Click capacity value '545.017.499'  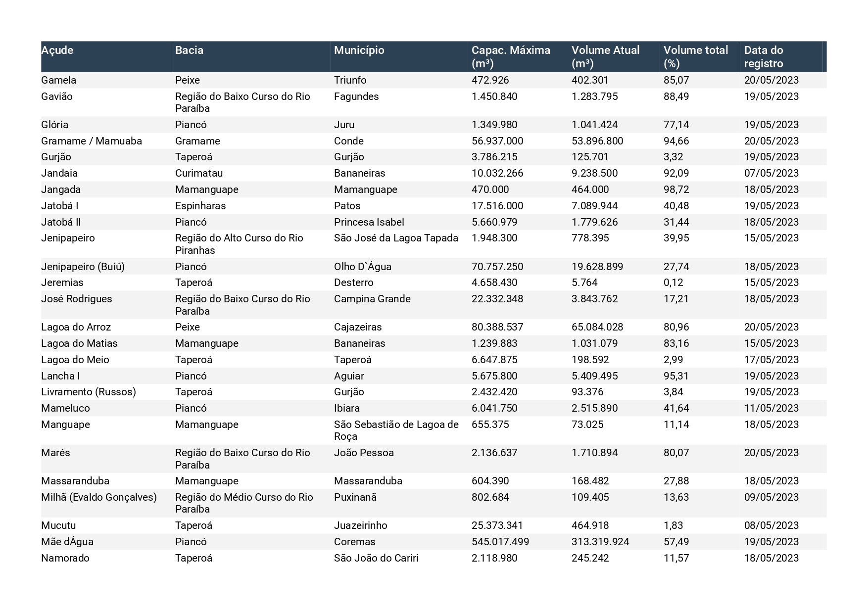tap(500, 542)
